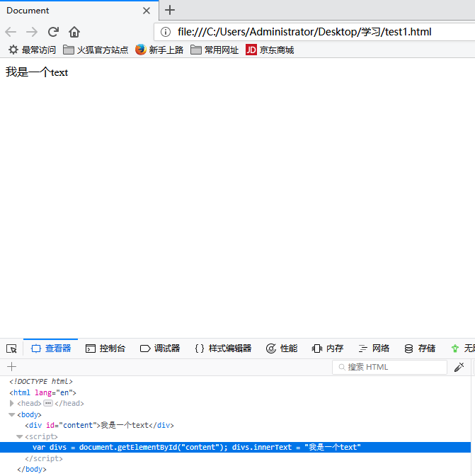This screenshot has height=476, width=475.
Task: Expand the head element node
Action: pyautogui.click(x=12, y=403)
